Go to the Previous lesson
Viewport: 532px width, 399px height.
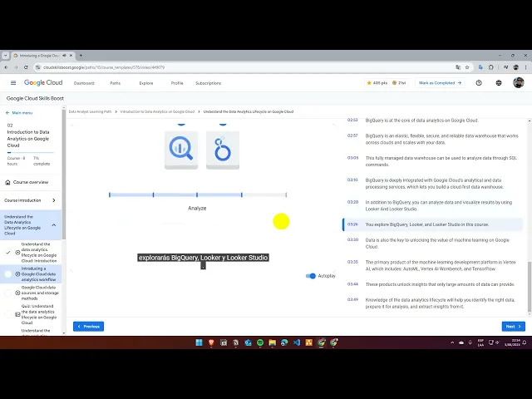tap(89, 327)
